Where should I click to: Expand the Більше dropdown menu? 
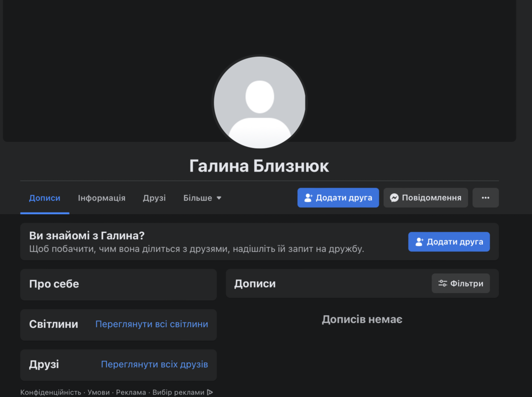(x=202, y=198)
